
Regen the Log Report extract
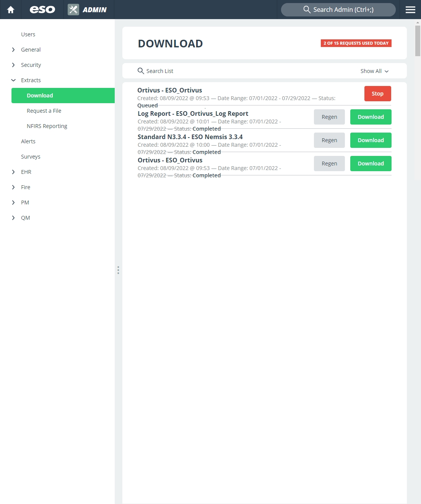[329, 117]
